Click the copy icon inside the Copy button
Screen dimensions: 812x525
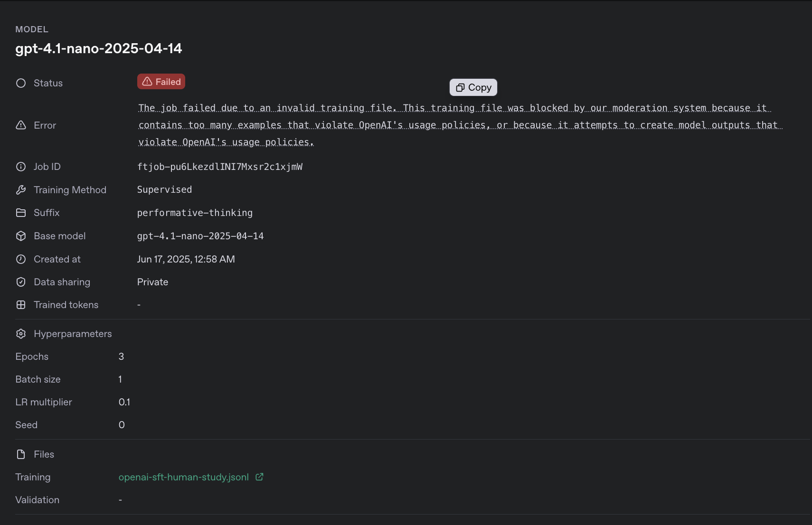click(x=460, y=88)
